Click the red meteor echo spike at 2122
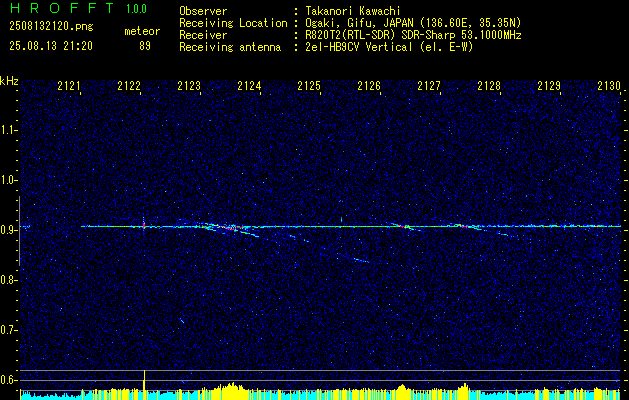This screenshot has height=400, width=629. [x=144, y=225]
